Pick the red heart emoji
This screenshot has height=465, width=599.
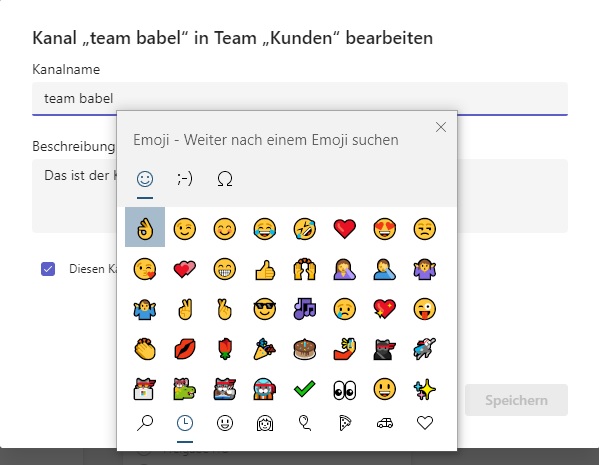point(345,228)
